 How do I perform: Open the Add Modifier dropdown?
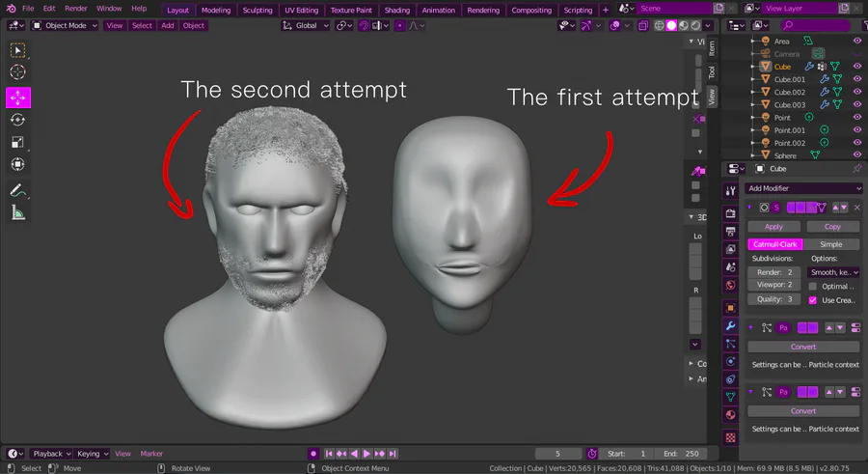(803, 188)
